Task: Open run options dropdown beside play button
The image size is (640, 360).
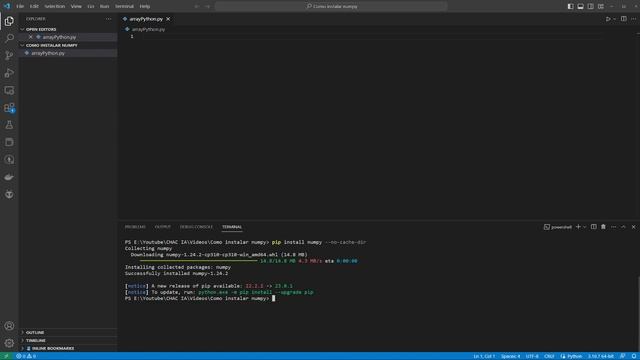Action: click(614, 19)
